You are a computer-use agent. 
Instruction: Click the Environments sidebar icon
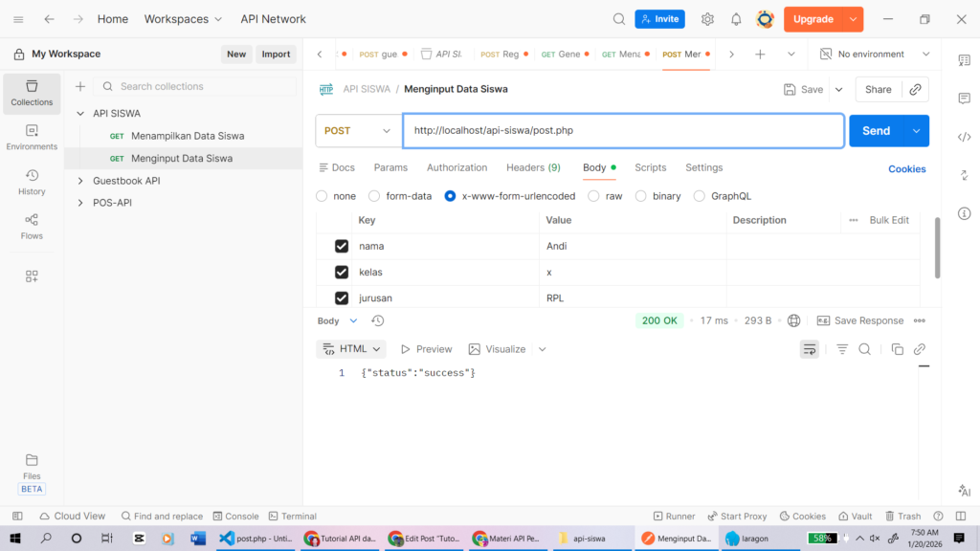click(32, 137)
